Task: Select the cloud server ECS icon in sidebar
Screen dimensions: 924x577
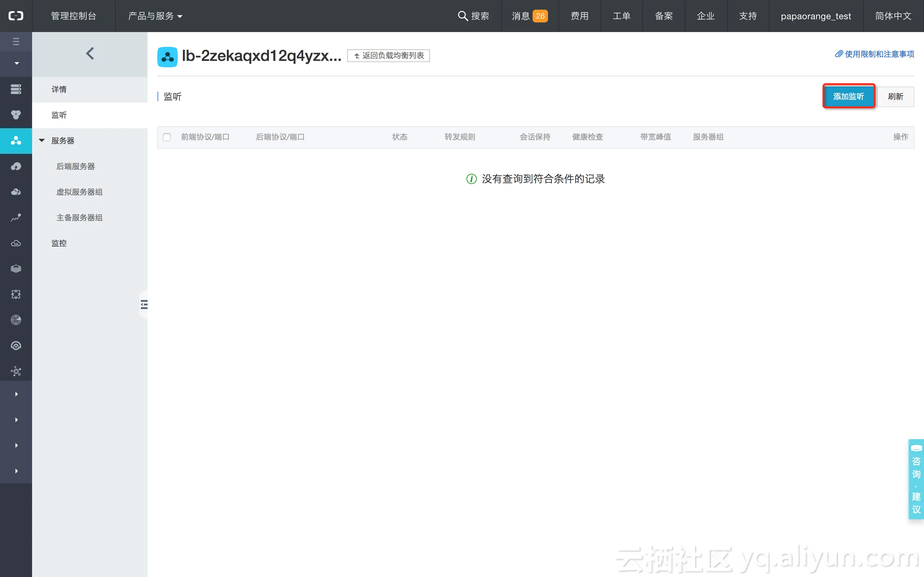Action: pyautogui.click(x=16, y=89)
